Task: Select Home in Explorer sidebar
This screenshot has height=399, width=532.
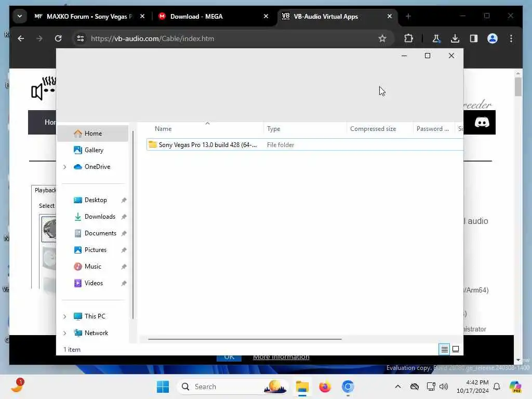Action: coord(92,134)
